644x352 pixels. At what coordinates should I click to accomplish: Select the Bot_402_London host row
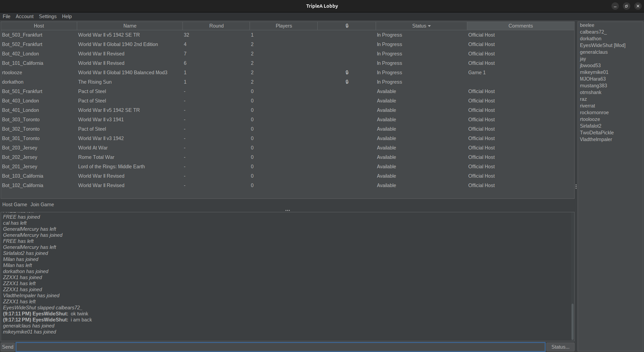pos(287,54)
